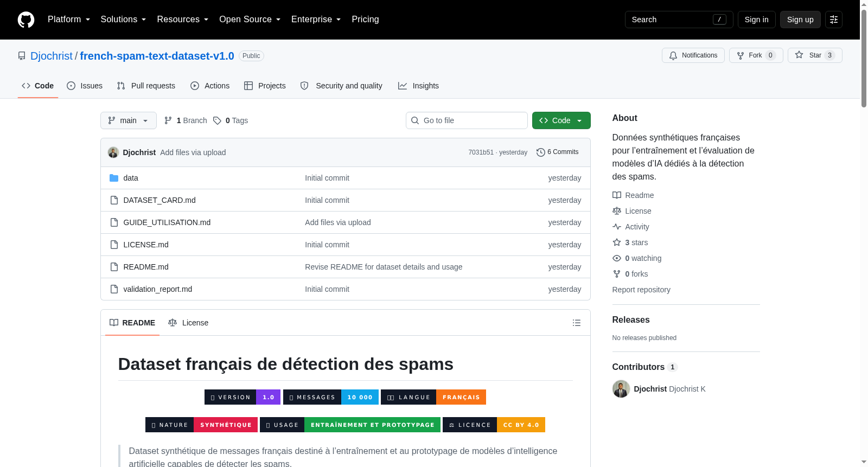The image size is (868, 467).
Task: Click the validation_report.md file icon
Action: tap(114, 289)
